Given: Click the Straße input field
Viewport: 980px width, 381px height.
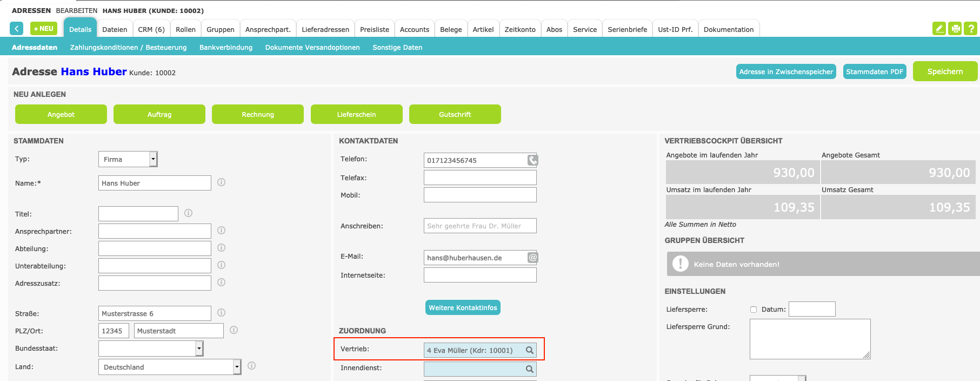Looking at the screenshot, I should click(x=155, y=313).
